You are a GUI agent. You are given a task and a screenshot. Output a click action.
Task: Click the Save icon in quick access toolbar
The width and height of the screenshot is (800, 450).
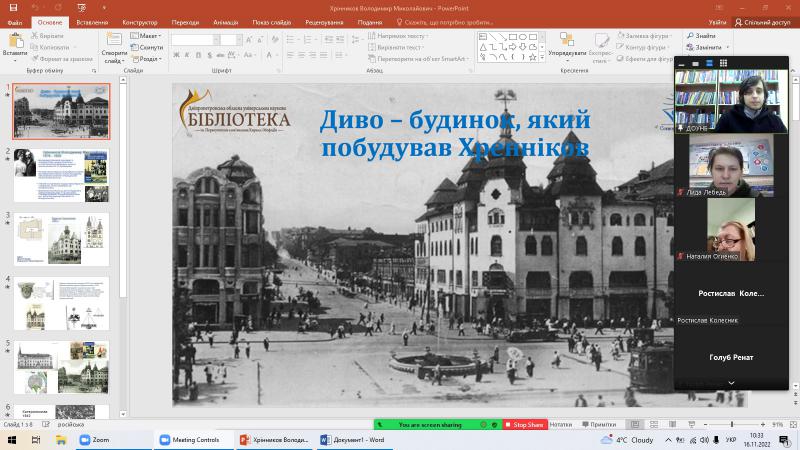[x=13, y=8]
